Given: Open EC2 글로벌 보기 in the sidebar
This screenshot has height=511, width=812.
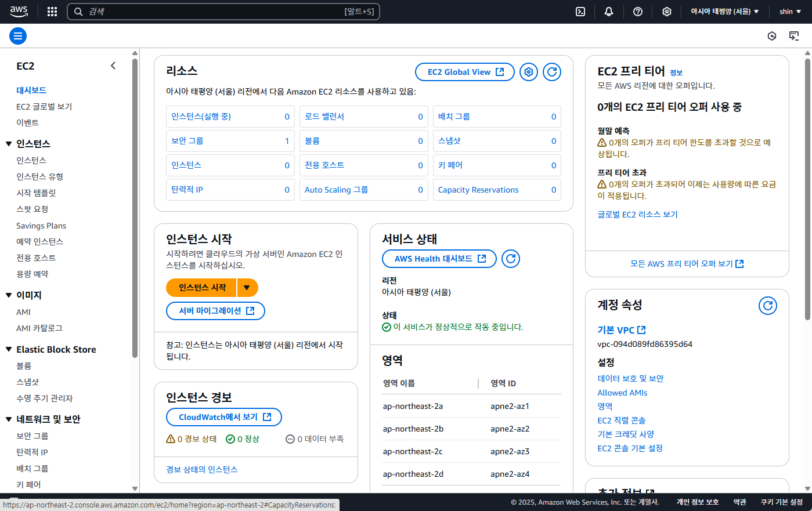Looking at the screenshot, I should [44, 107].
